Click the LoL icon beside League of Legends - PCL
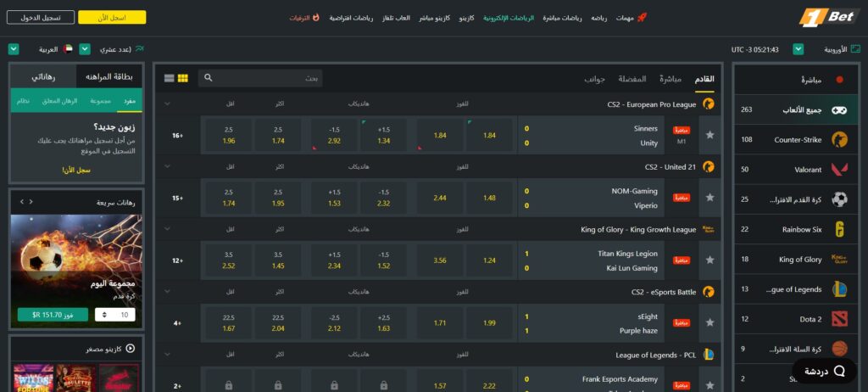868x392 pixels. [708, 355]
